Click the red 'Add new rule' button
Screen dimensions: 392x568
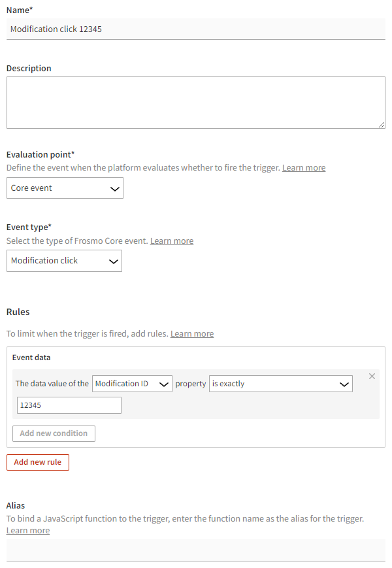click(37, 462)
